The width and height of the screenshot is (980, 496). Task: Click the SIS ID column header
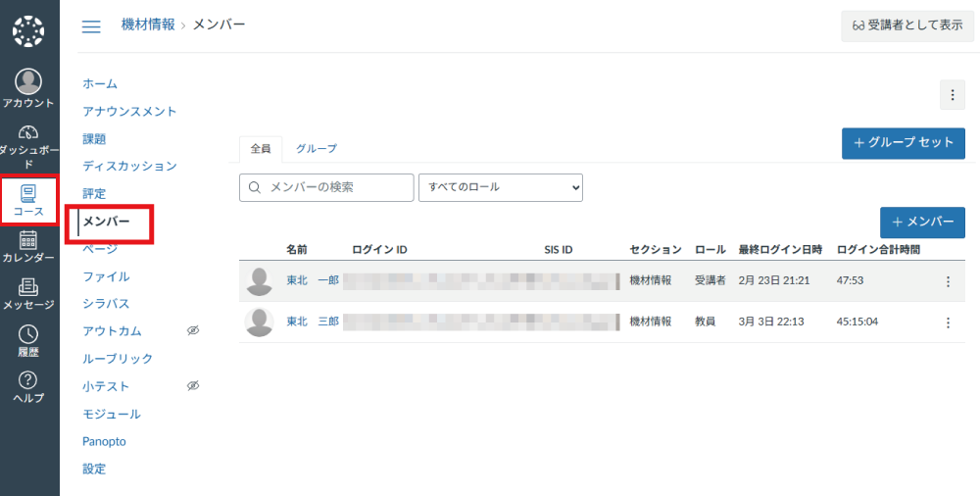pyautogui.click(x=559, y=250)
